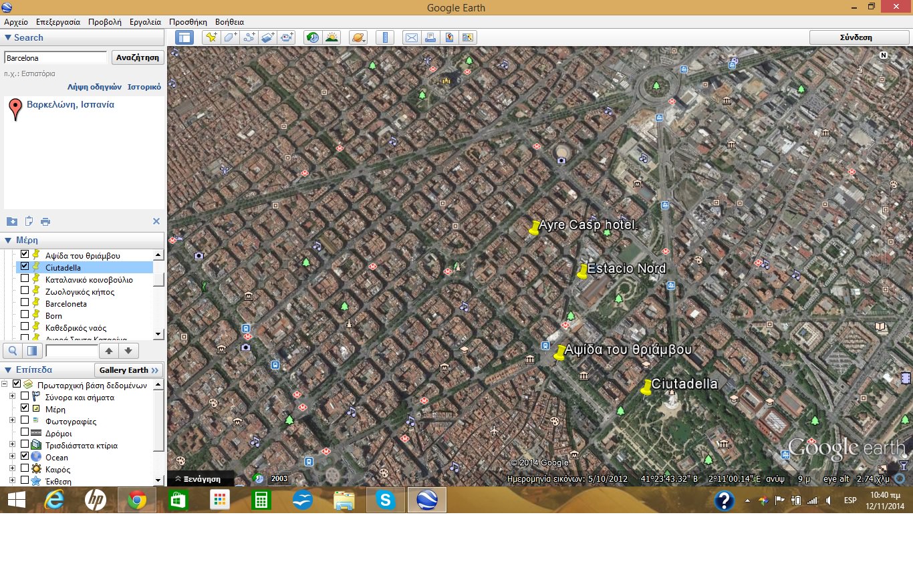The height and width of the screenshot is (588, 913).
Task: Move selection down with the down arrow button
Action: pos(128,350)
